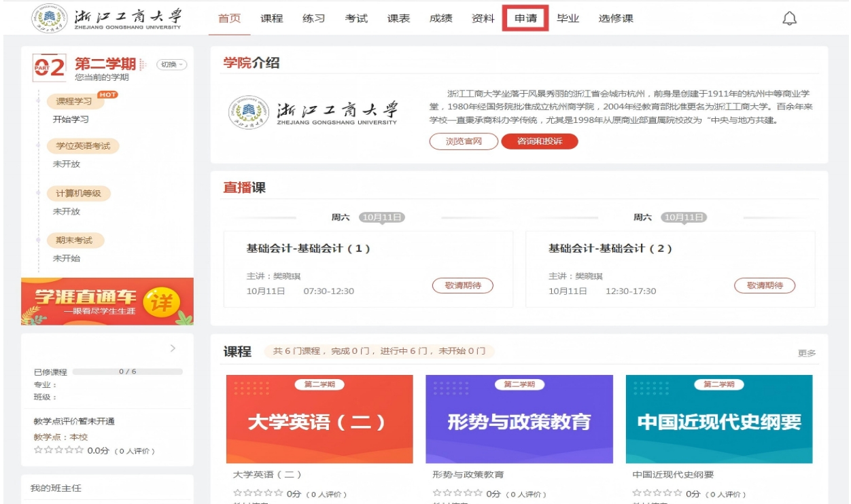
Task: Open the 首页 tab
Action: (229, 18)
